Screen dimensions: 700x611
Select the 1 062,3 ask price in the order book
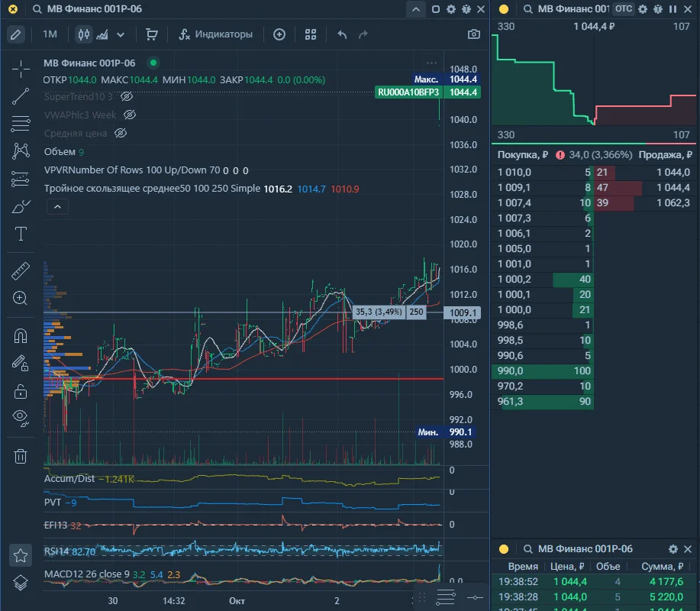point(673,202)
